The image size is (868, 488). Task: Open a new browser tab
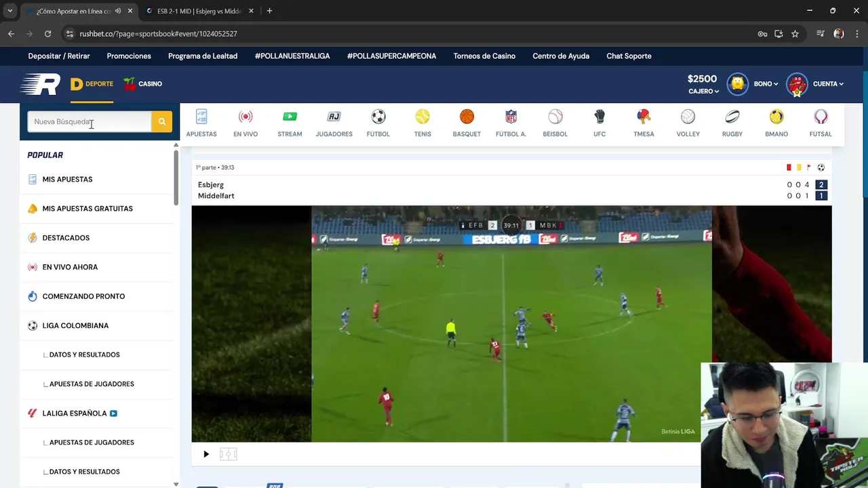(269, 11)
